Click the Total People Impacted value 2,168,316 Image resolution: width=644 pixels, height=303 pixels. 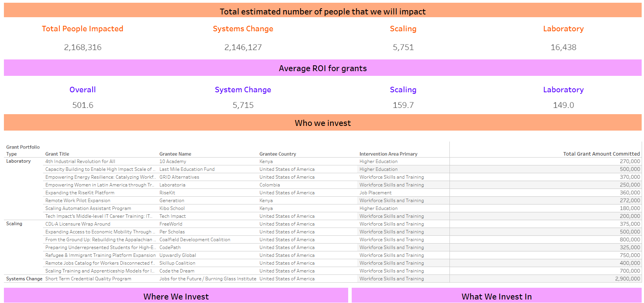tap(82, 47)
